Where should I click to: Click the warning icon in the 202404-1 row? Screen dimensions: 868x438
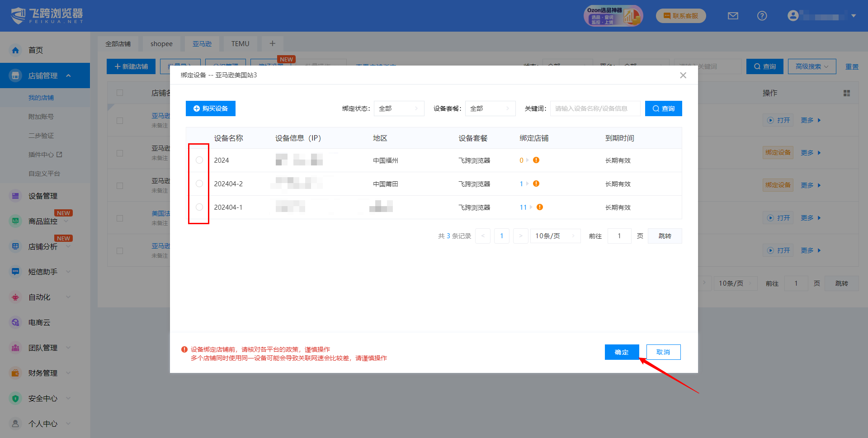[x=540, y=207]
